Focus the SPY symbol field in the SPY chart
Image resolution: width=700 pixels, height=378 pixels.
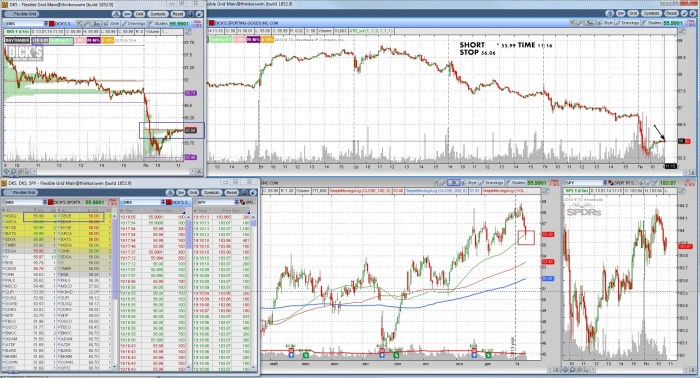[583, 183]
